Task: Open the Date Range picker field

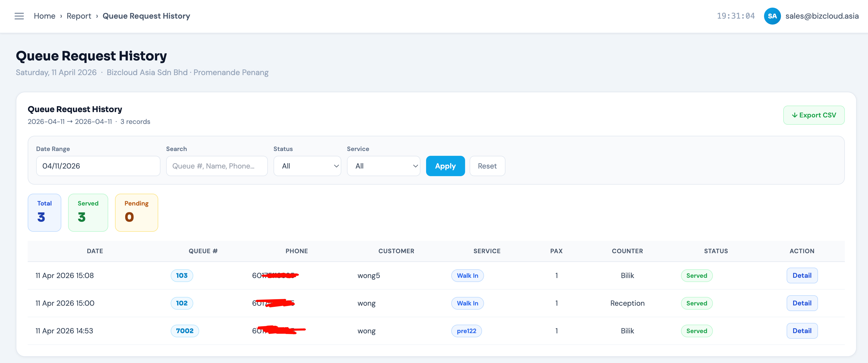Action: [x=98, y=166]
